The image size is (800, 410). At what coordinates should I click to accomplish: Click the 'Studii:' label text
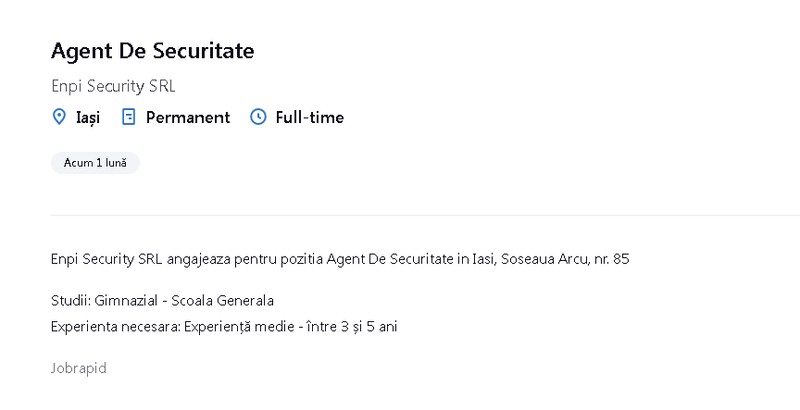point(68,300)
